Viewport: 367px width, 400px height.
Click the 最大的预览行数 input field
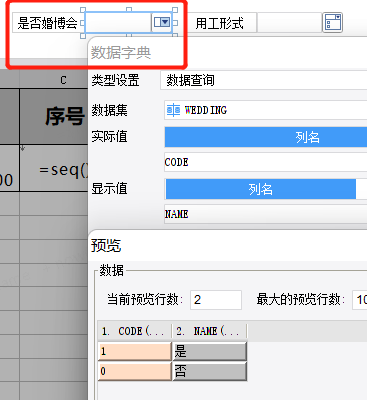[360, 300]
